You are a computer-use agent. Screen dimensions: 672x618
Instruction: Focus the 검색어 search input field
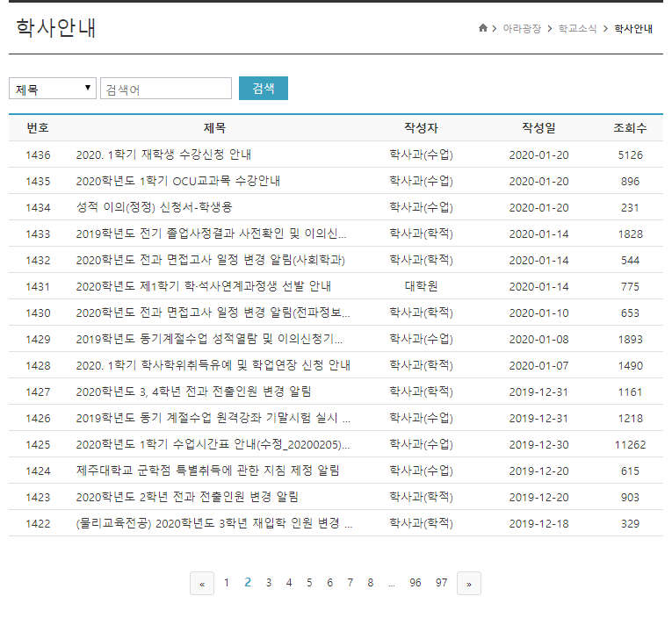(166, 89)
